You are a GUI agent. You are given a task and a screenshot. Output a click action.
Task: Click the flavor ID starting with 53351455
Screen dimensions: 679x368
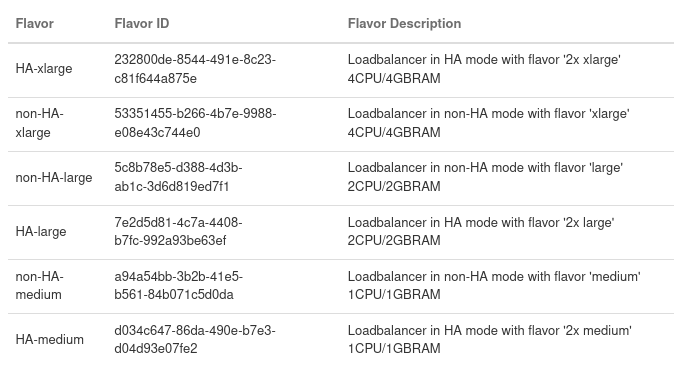click(x=195, y=123)
